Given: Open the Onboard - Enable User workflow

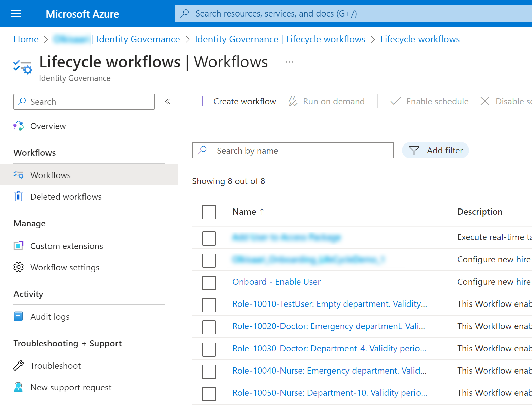Looking at the screenshot, I should pos(276,282).
